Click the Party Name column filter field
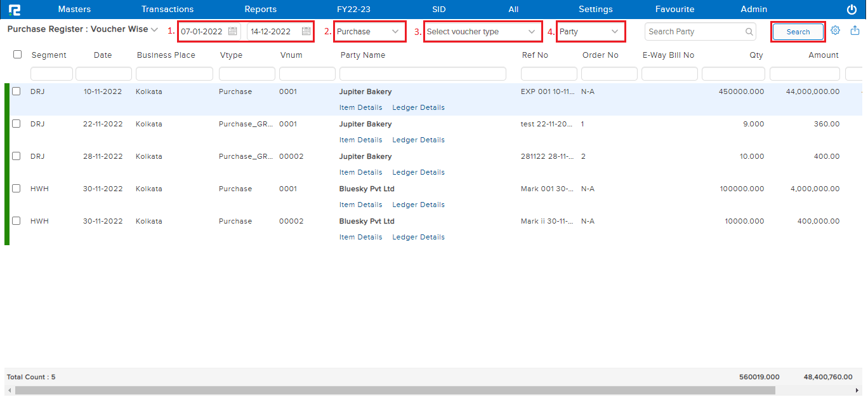The height and width of the screenshot is (397, 868). coord(423,74)
